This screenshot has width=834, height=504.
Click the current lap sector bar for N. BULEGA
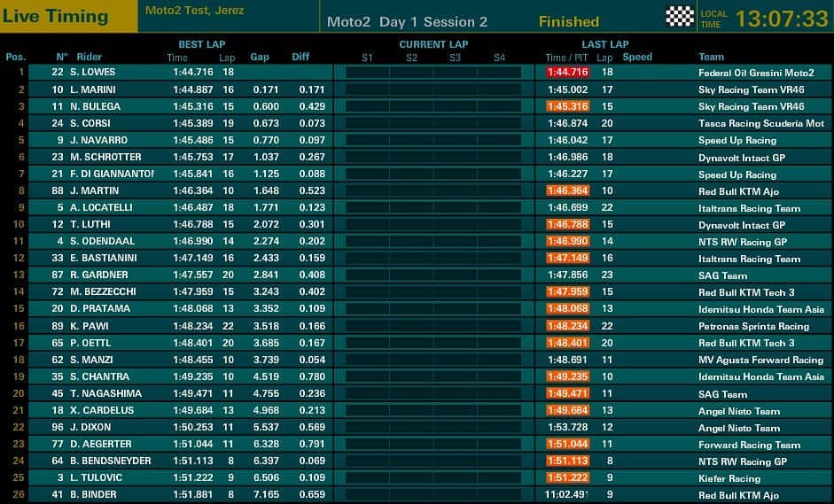point(433,106)
